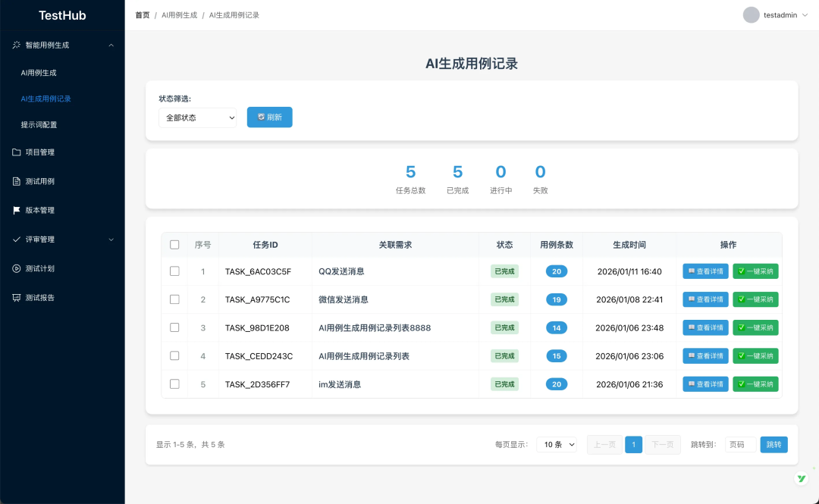
Task: Open the floating green widget at bottom right
Action: (801, 478)
